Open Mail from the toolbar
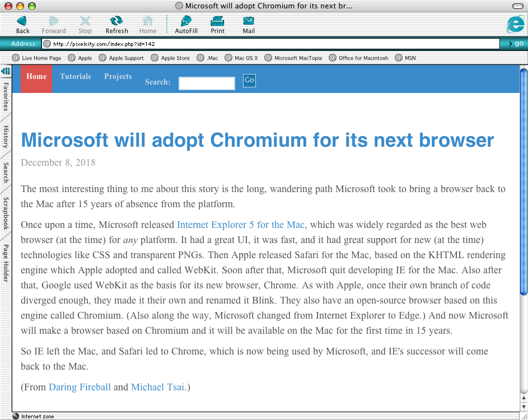Screen dimensions: 528x420 [249, 21]
